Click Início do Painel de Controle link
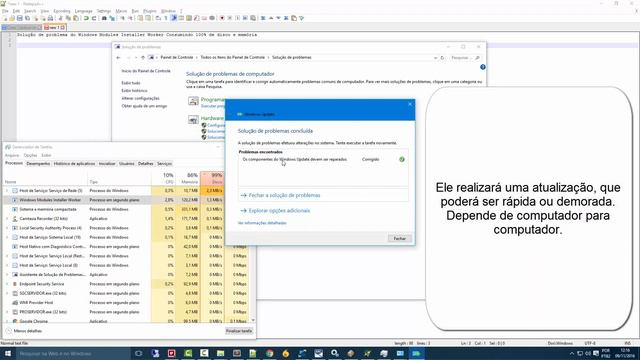Screen dimensions: 640x360 coord(146,71)
